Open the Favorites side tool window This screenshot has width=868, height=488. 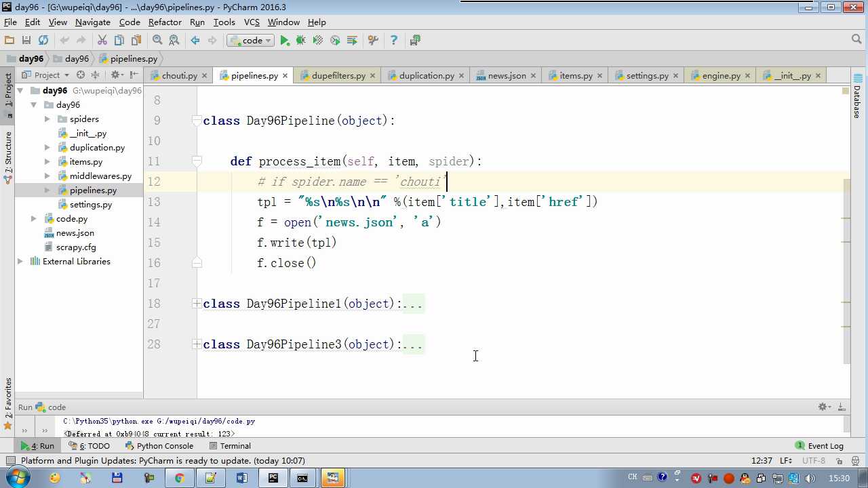(8, 403)
